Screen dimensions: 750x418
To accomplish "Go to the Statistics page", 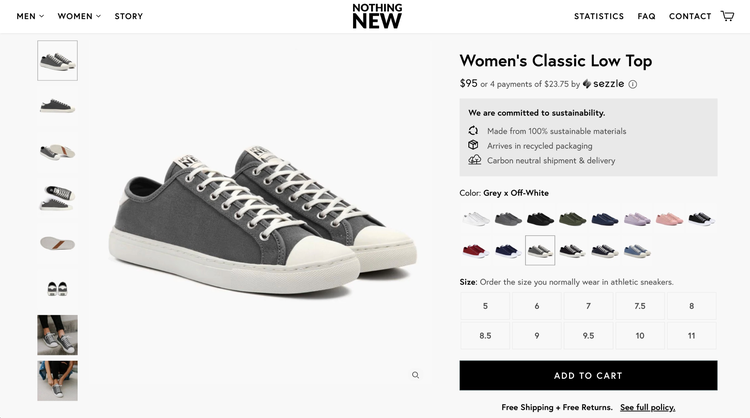I will click(x=599, y=16).
